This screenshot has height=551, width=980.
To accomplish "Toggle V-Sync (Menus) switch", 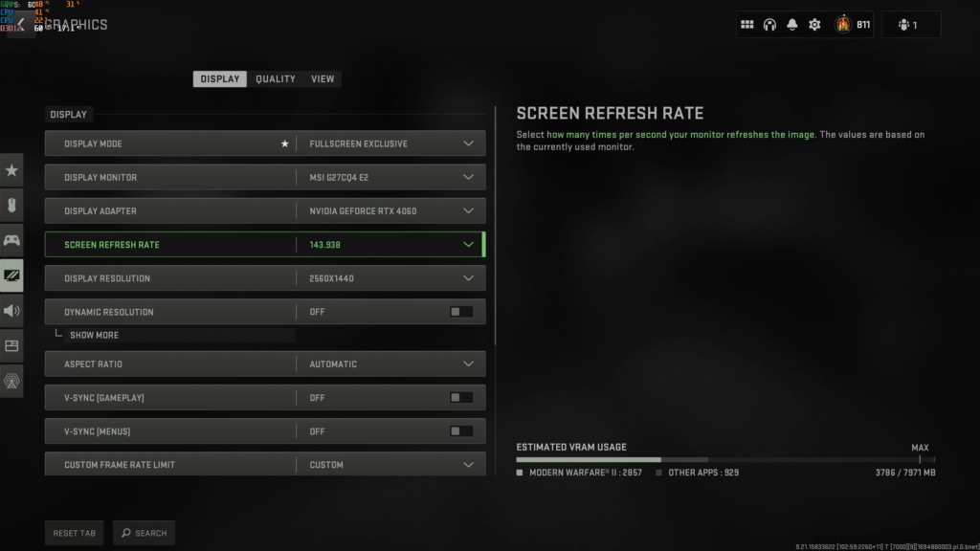I will [x=461, y=431].
